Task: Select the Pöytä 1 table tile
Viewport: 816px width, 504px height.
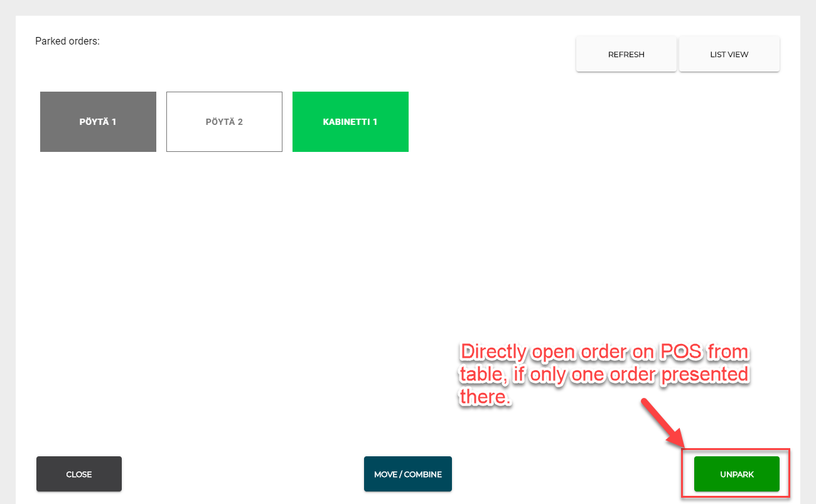Action: pos(98,122)
